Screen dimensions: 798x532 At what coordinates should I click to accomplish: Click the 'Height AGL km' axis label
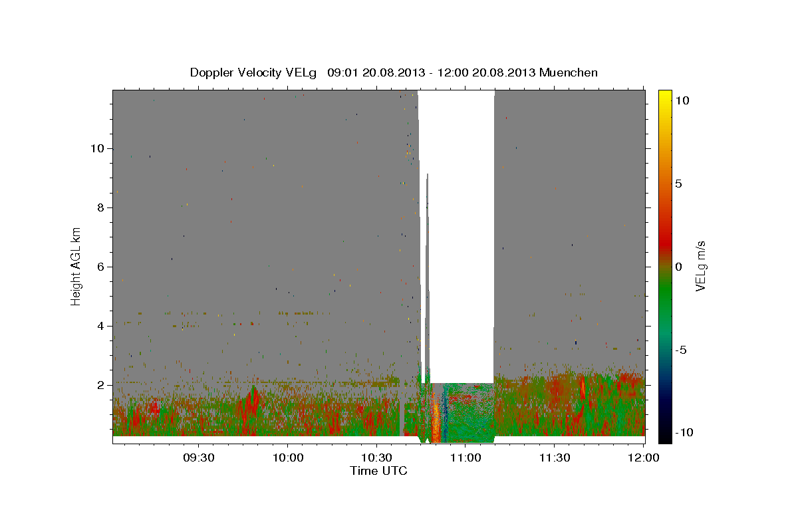coord(76,266)
